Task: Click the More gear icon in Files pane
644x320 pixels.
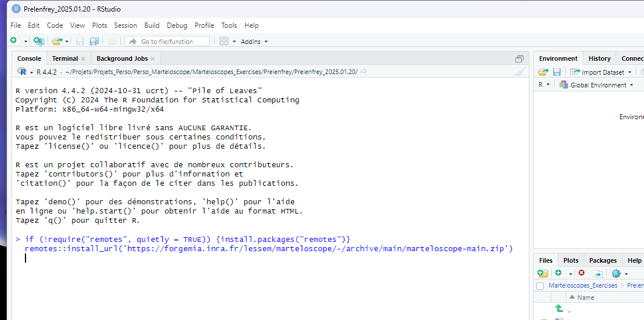Action: 616,273
